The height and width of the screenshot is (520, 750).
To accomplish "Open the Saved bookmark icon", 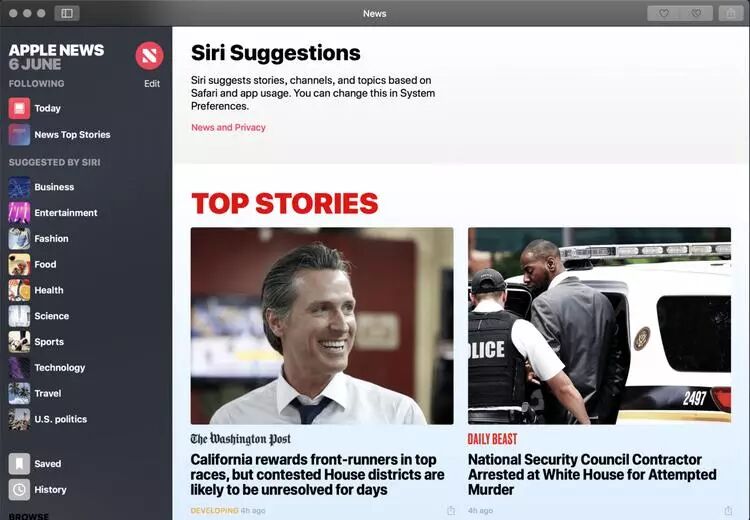I will pos(19,464).
